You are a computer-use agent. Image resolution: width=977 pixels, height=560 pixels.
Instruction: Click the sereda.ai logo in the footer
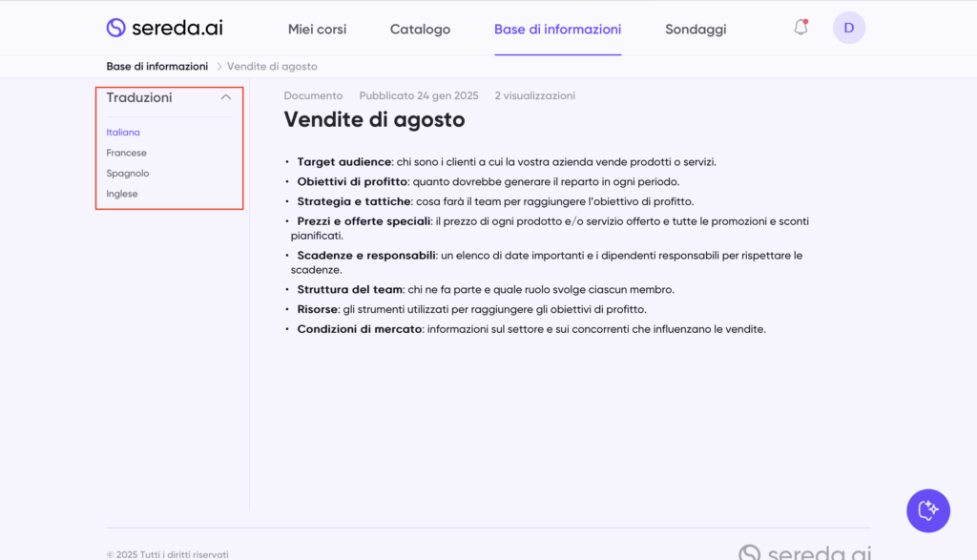coord(804,553)
